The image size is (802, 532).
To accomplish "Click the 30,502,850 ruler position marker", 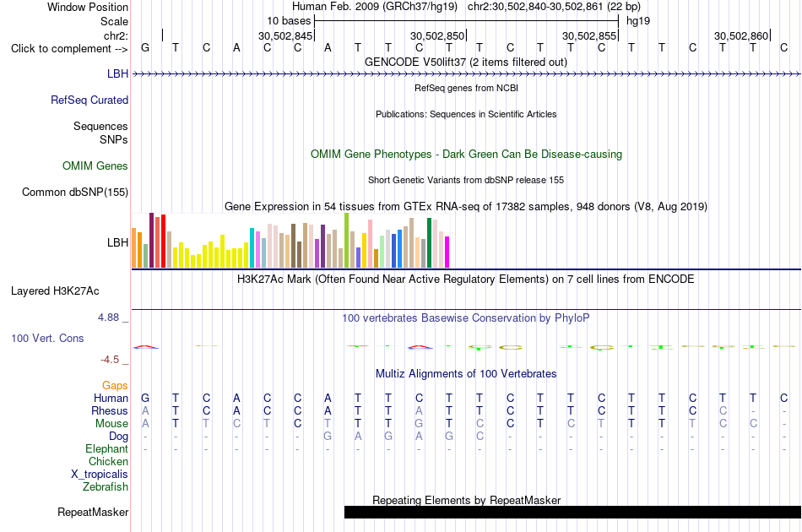I will [x=438, y=35].
